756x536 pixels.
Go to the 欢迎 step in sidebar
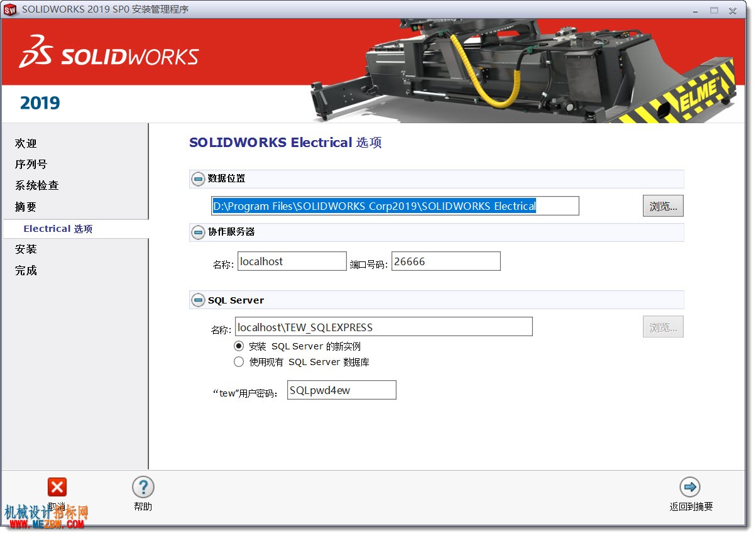(26, 144)
